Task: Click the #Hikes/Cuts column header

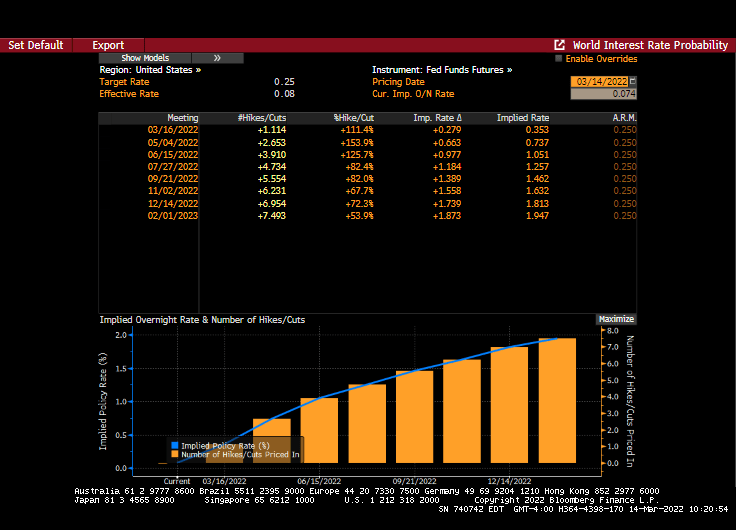Action: pos(263,118)
